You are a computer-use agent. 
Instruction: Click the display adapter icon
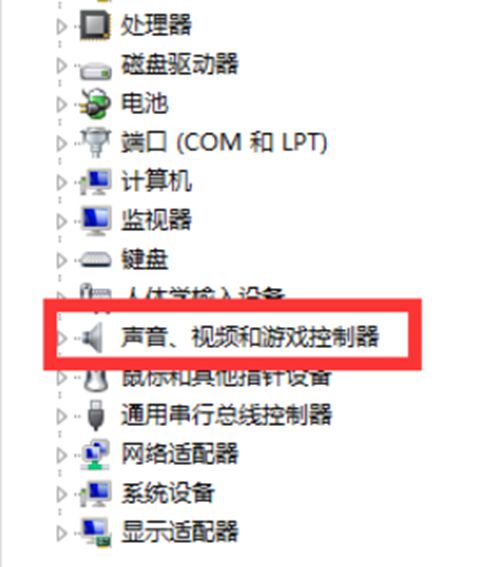tap(95, 532)
